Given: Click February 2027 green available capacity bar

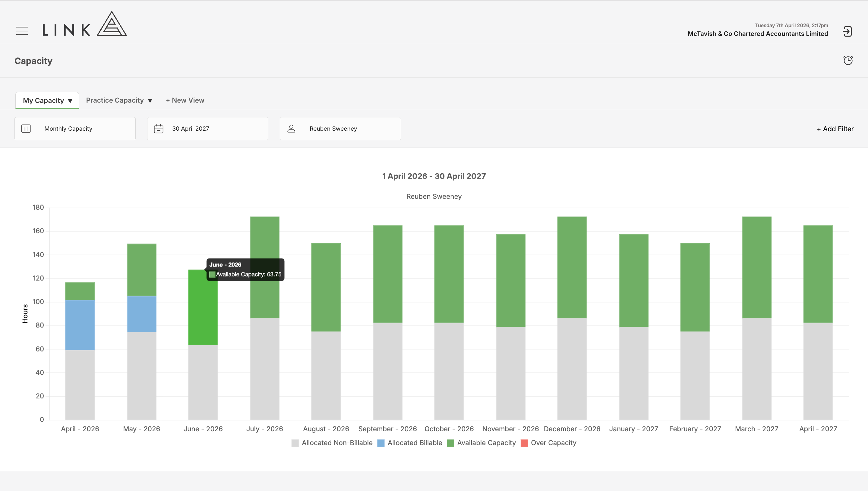Looking at the screenshot, I should (695, 287).
